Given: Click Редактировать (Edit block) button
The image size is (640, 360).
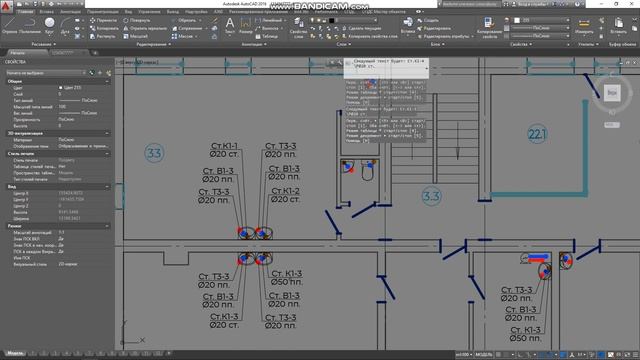Looking at the screenshot, I should [433, 28].
